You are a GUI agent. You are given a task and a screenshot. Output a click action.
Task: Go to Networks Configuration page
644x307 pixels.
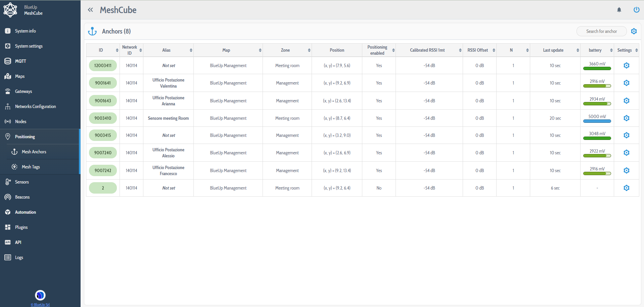click(x=35, y=106)
